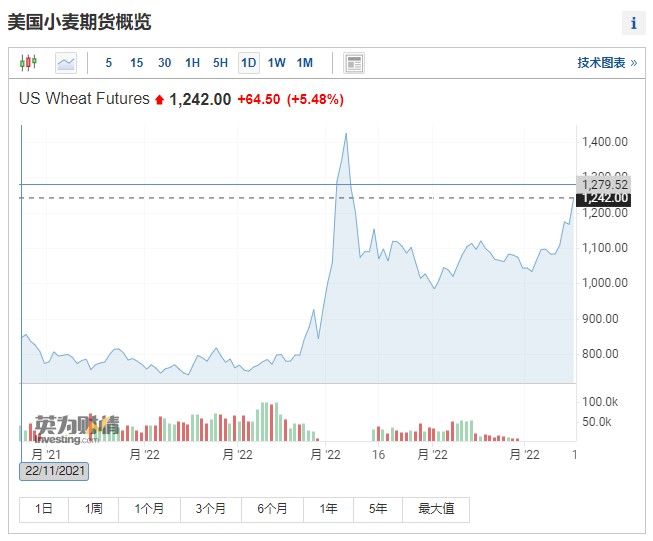This screenshot has width=653, height=541.
Task: Show the 3个月 time range
Action: coord(211,509)
